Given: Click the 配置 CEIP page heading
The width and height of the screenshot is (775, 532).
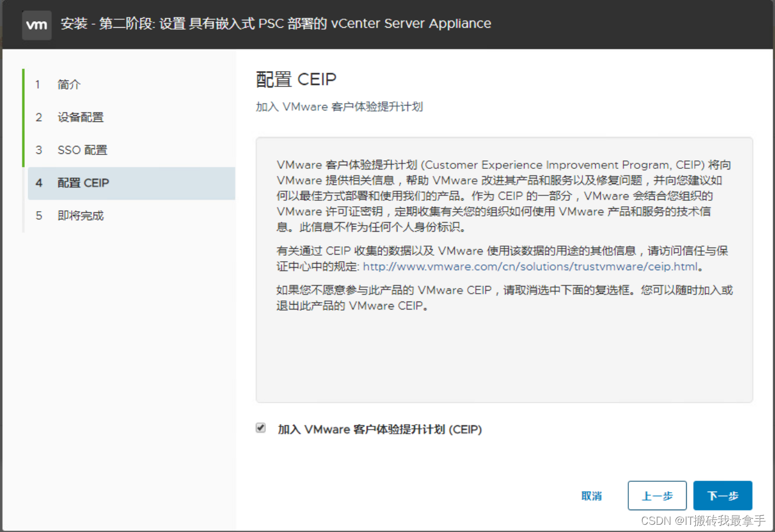Looking at the screenshot, I should pyautogui.click(x=296, y=80).
